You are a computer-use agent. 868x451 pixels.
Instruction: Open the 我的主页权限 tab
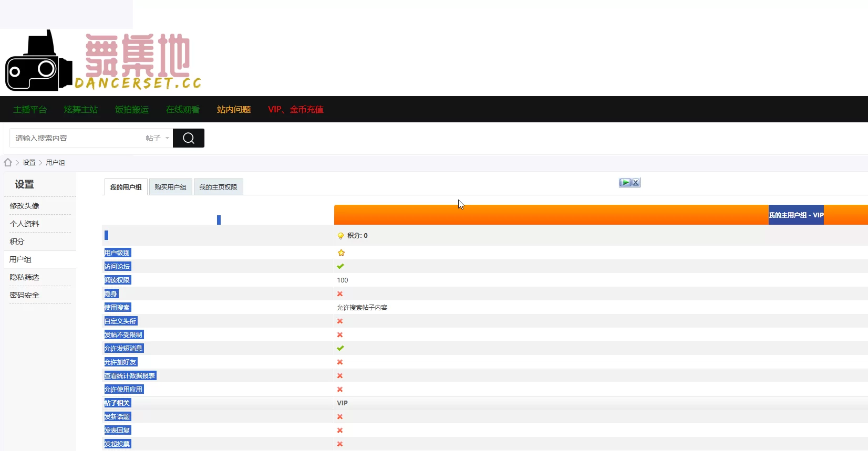pyautogui.click(x=218, y=187)
